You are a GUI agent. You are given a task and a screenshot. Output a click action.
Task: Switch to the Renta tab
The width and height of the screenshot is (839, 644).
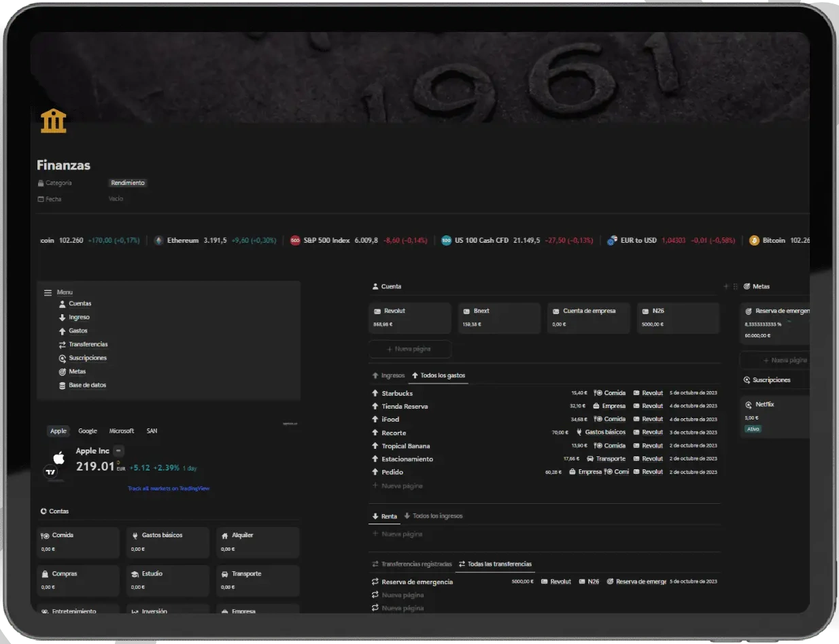tap(385, 516)
